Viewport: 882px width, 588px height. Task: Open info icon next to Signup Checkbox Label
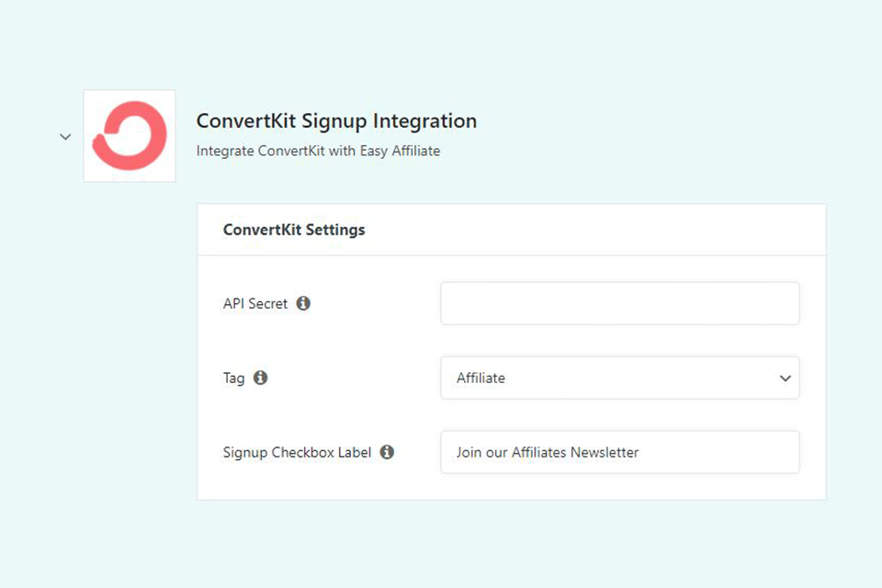tap(387, 452)
